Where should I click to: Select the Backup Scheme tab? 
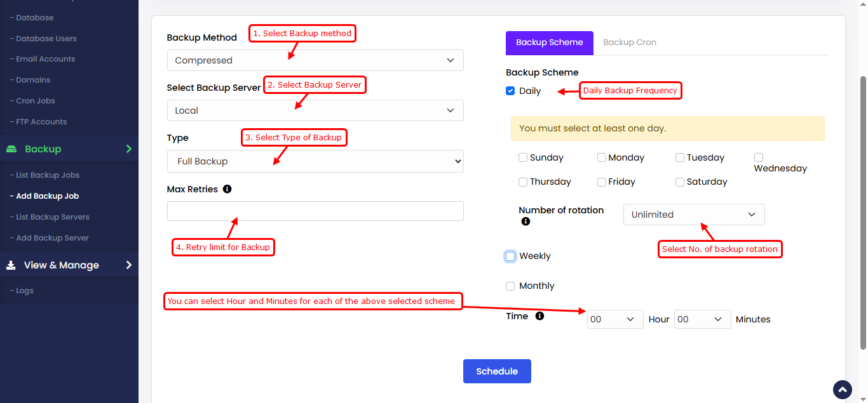click(x=549, y=43)
